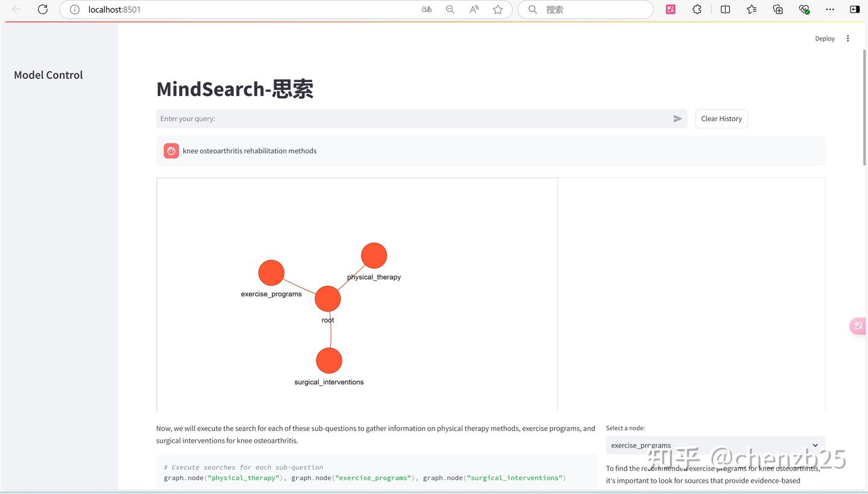Click the Deploy button

[825, 38]
